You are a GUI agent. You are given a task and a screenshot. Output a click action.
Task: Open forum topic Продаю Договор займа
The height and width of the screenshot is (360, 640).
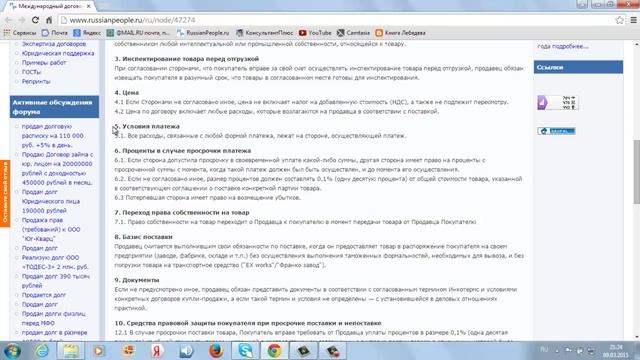click(x=57, y=168)
